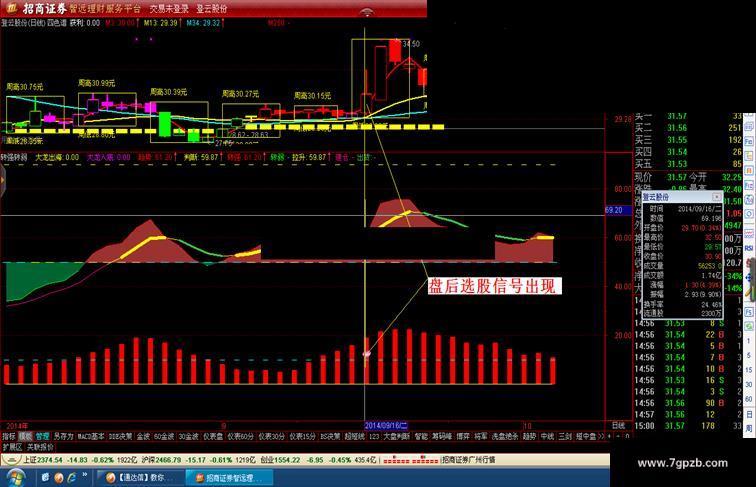Viewport: 756px width, 487px height.
Task: Open the 指标 tab
Action: 9,436
